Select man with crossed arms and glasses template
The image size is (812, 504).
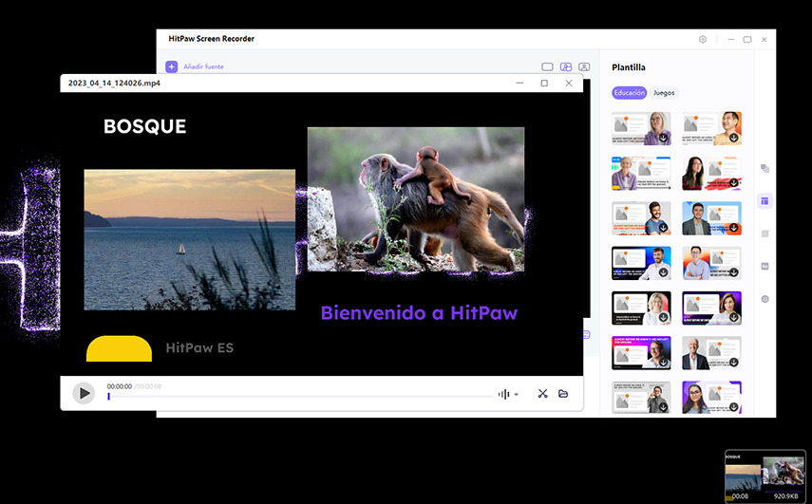tap(711, 263)
